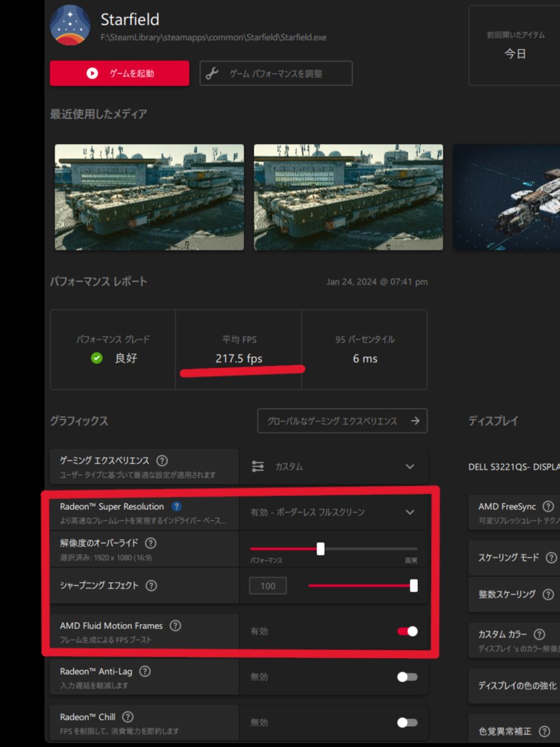This screenshot has height=747, width=560.
Task: Click help icon for 解像度のオーバーライド
Action: click(x=150, y=543)
